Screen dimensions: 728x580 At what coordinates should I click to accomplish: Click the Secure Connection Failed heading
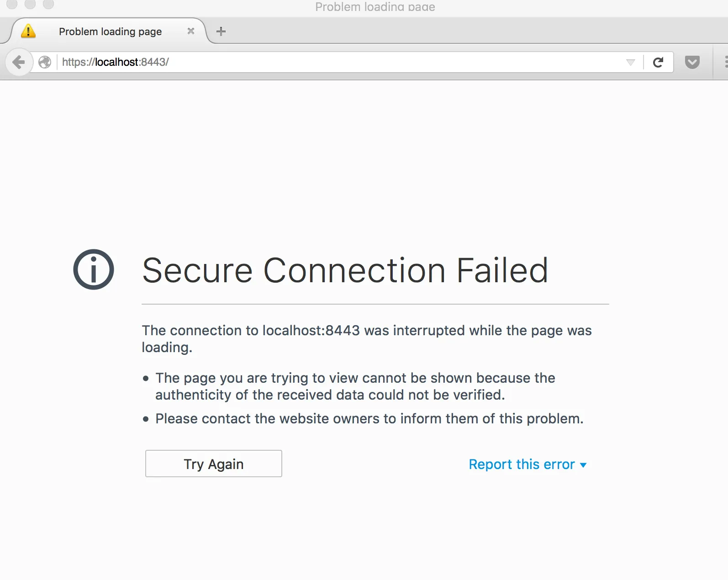click(x=345, y=270)
